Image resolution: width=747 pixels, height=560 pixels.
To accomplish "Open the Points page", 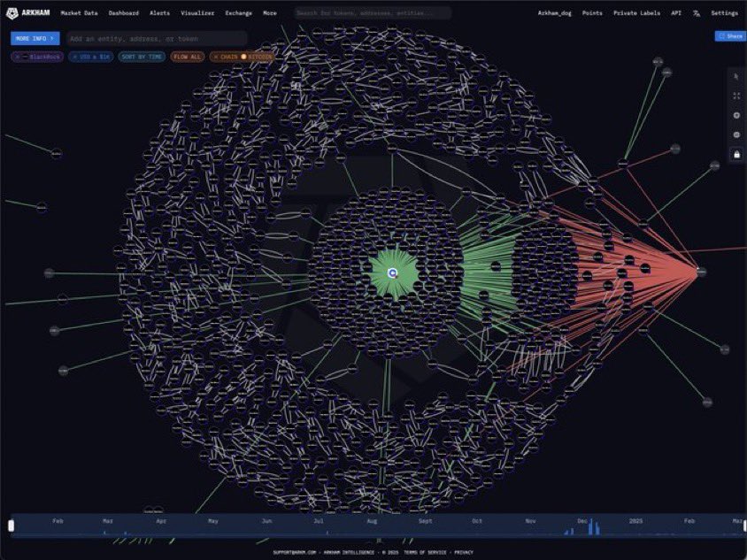I will click(x=592, y=13).
